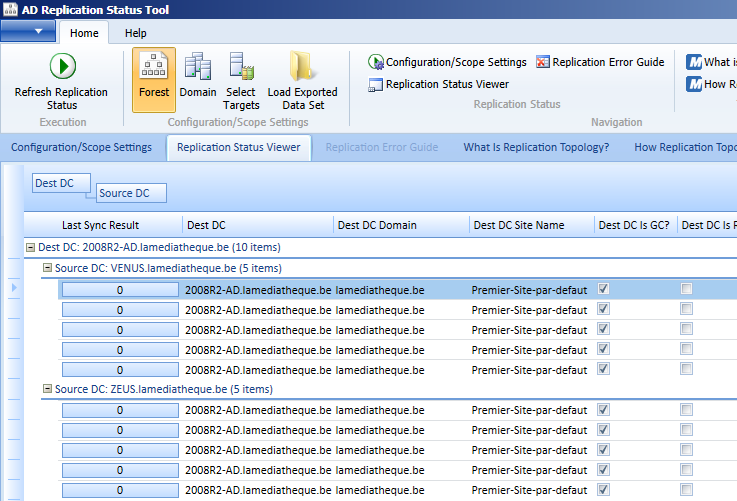Viewport: 737px width, 501px height.
Task: Open the Configuration/Scope Settings navigation tab
Action: click(81, 147)
